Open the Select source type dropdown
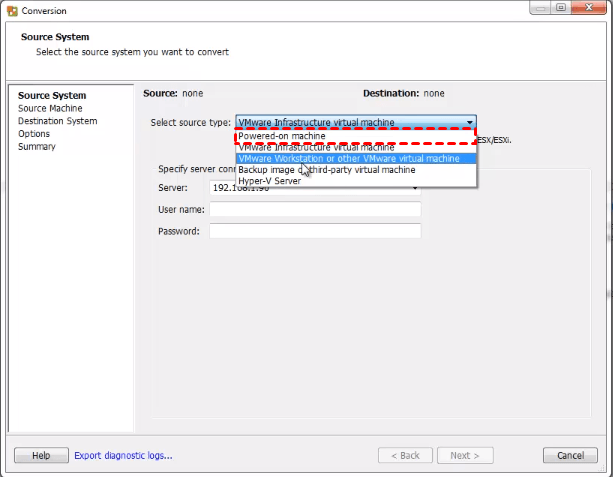Screen dimensions: 613x477 (x=469, y=123)
